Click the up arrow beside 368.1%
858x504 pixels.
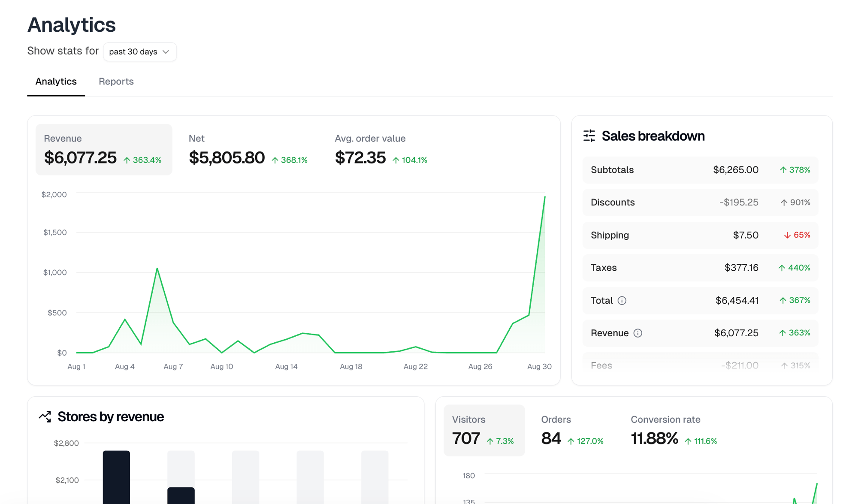tap(275, 160)
